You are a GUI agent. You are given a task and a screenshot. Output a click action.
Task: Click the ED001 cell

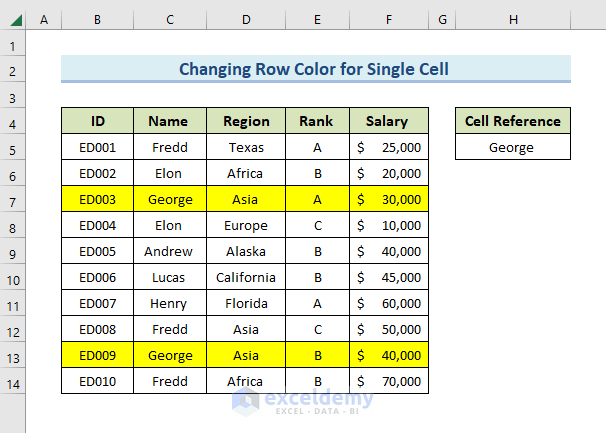(97, 148)
